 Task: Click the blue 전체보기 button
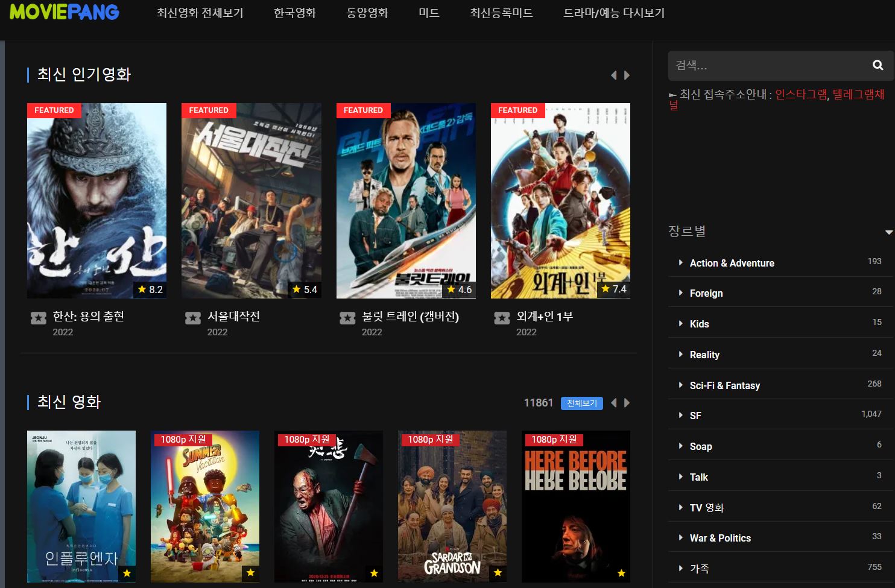click(581, 403)
